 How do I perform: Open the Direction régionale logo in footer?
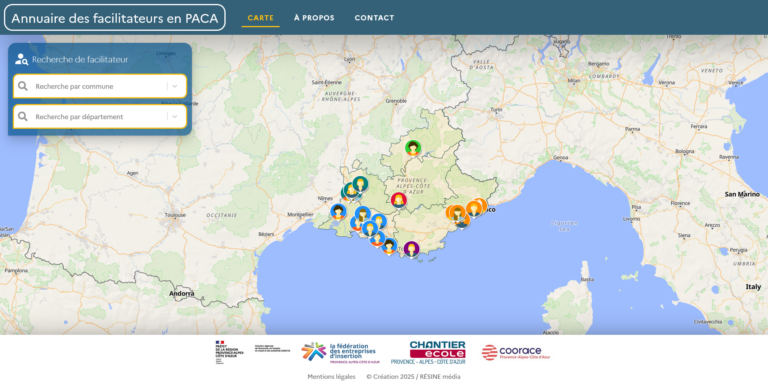click(272, 349)
